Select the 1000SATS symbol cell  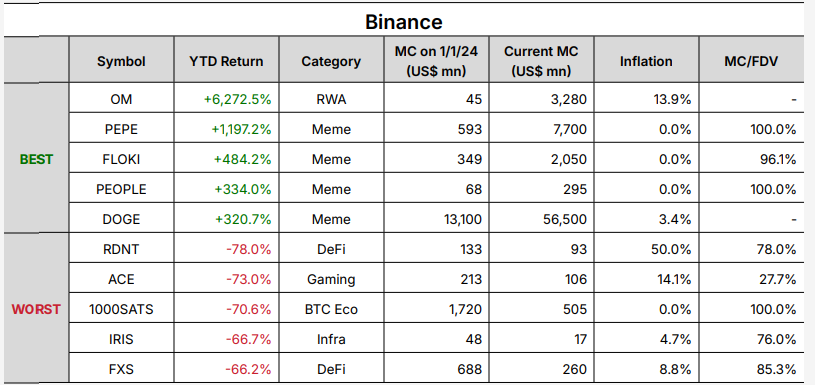click(122, 309)
